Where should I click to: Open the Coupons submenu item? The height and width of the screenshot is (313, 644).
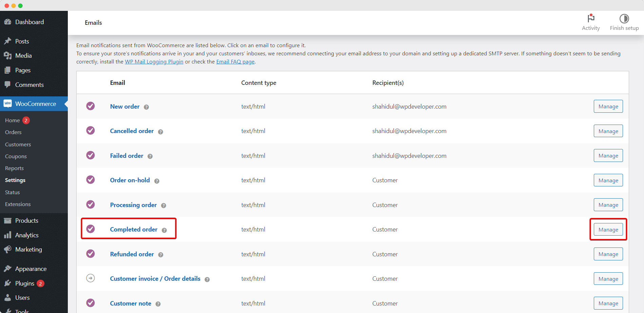[16, 156]
